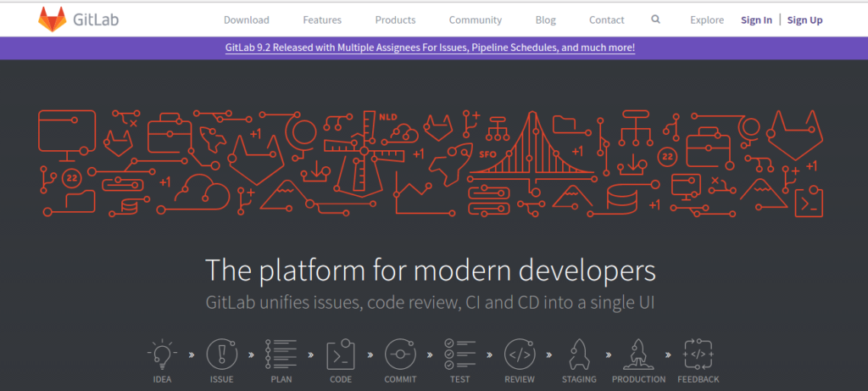The height and width of the screenshot is (391, 868).
Task: Select the Issue exclamation icon
Action: (x=221, y=352)
